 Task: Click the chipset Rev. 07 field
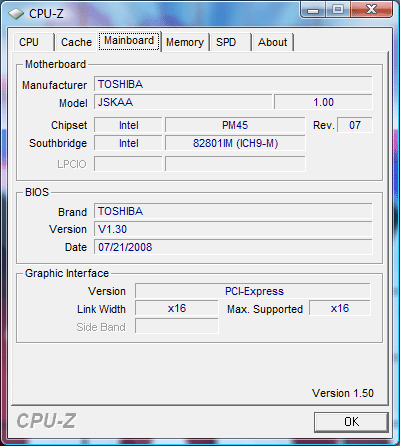coord(355,125)
